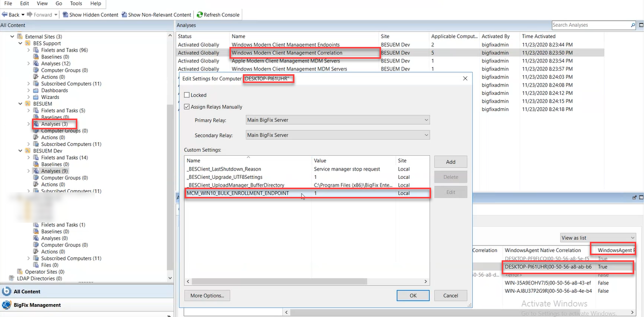This screenshot has height=317, width=644.
Task: Open the Edit menu
Action: [x=25, y=4]
